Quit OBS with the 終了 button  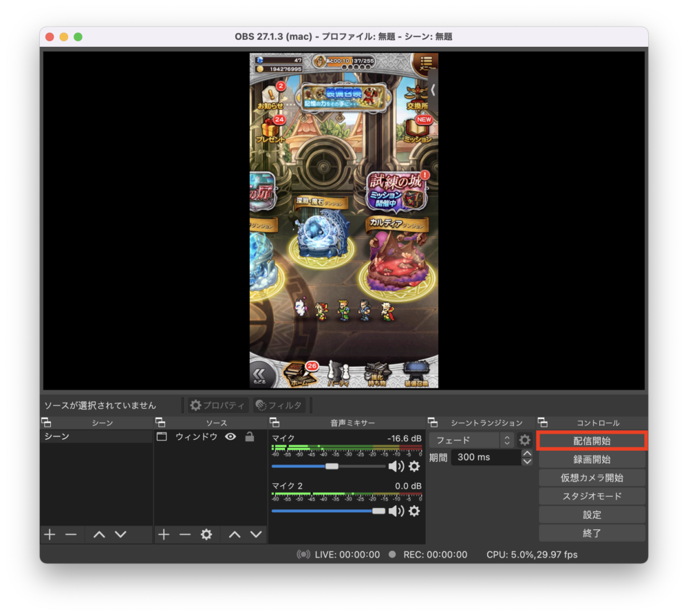pyautogui.click(x=592, y=533)
